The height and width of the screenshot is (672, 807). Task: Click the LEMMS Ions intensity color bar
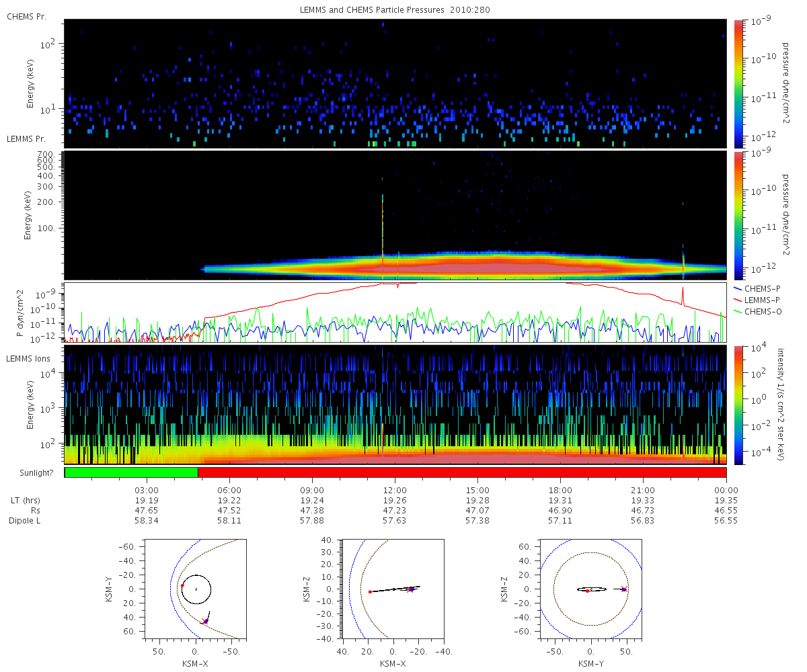click(738, 405)
